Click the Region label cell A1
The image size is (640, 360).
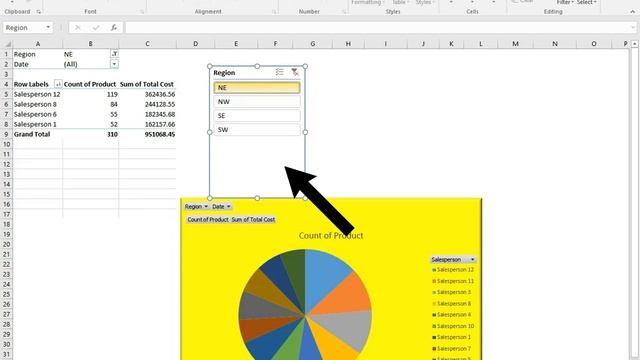38,54
